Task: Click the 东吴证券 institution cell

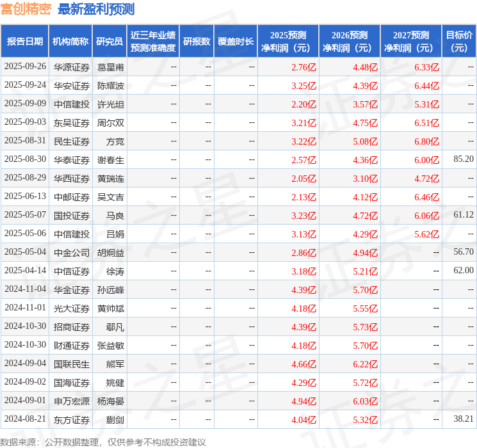Action: point(72,123)
